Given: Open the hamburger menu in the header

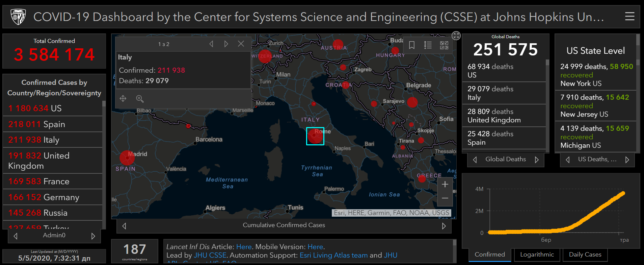Looking at the screenshot, I should [629, 16].
